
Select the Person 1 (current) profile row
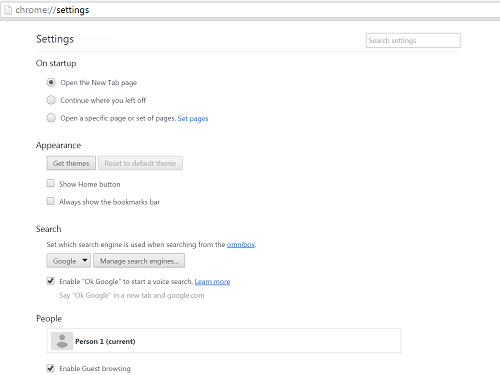(224, 341)
